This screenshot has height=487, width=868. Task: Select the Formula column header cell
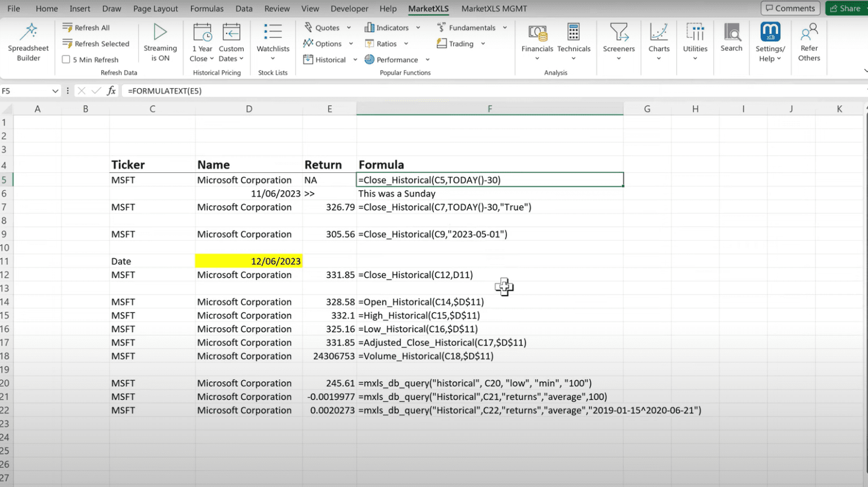pyautogui.click(x=490, y=165)
